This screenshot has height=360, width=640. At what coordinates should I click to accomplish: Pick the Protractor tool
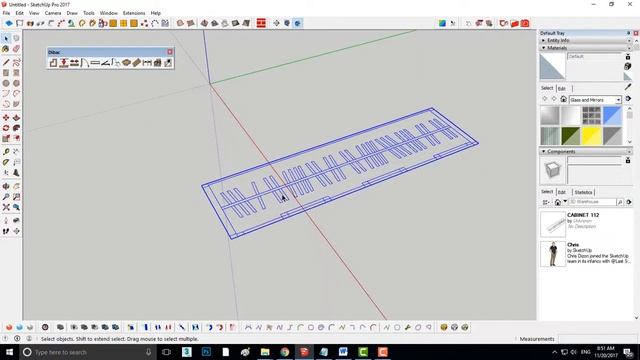(x=6, y=162)
